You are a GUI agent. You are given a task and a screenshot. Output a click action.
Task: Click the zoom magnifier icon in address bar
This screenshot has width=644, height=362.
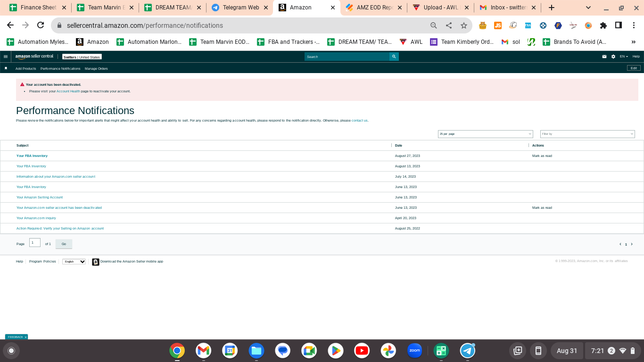click(x=434, y=25)
